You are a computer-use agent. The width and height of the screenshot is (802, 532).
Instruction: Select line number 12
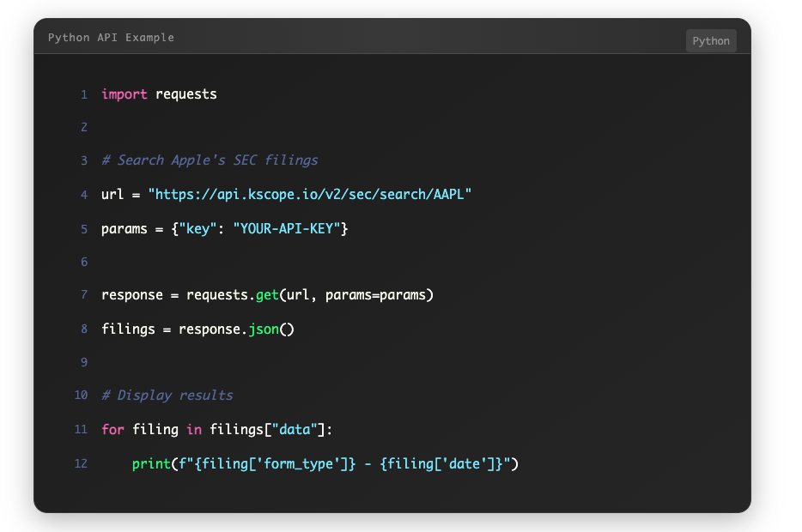pos(81,463)
